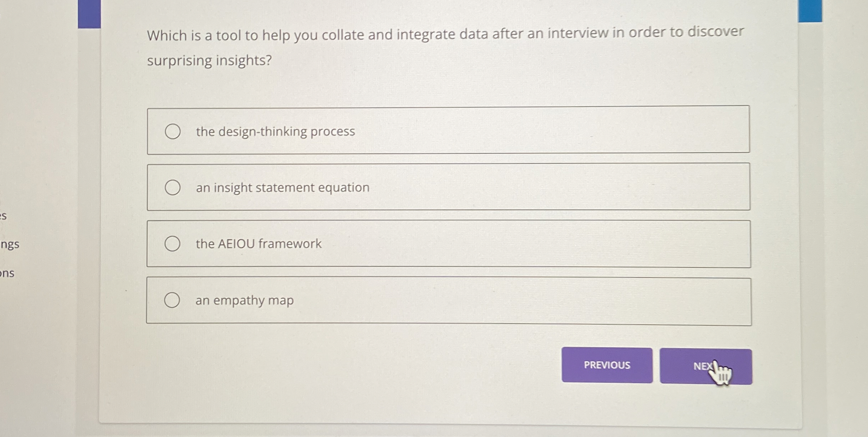Select the radio button for "an empathy map"

click(x=173, y=300)
